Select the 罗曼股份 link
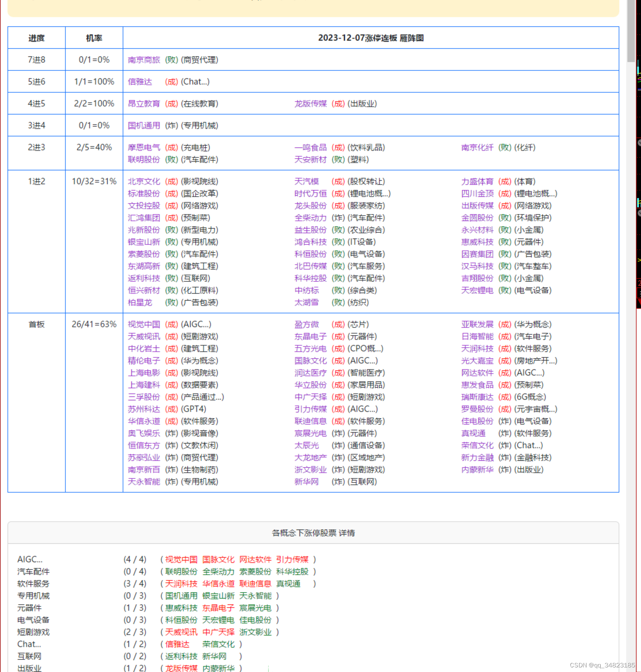Image resolution: width=641 pixels, height=672 pixels. pos(477,409)
